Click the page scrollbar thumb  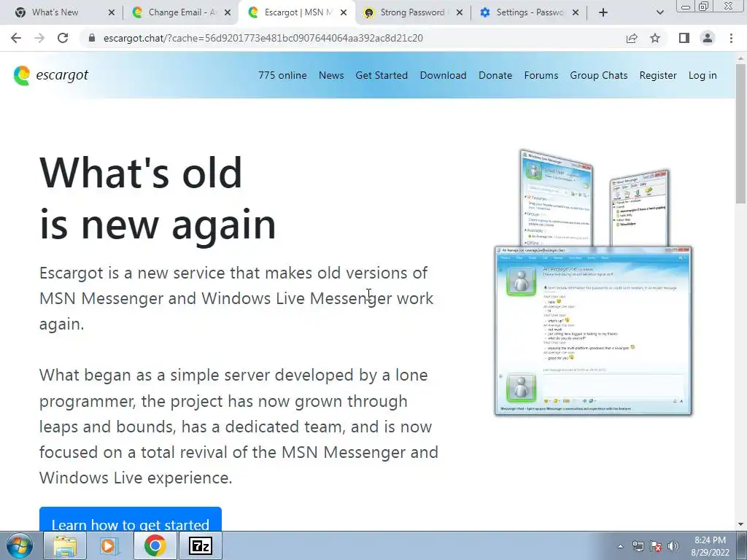[x=741, y=133]
